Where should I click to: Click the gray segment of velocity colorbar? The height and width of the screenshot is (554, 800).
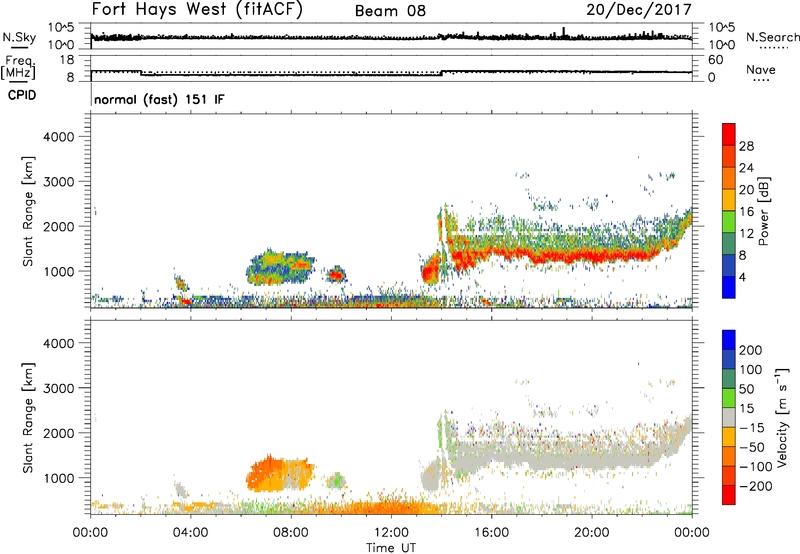click(729, 417)
